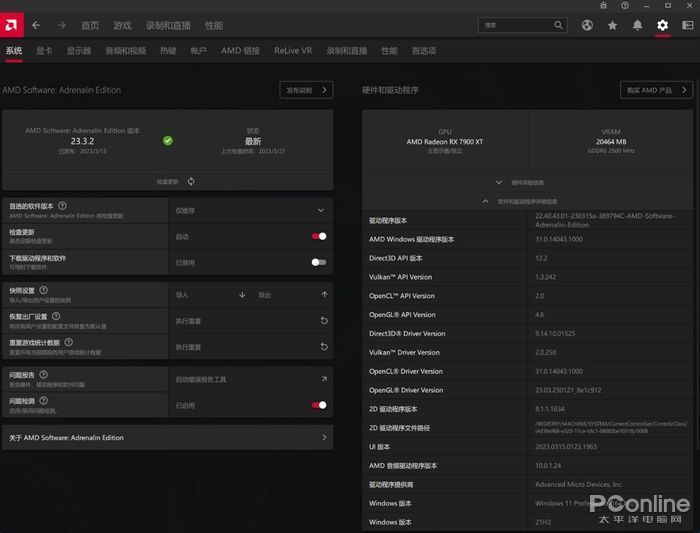Click the 导出 up arrow icon

325,295
